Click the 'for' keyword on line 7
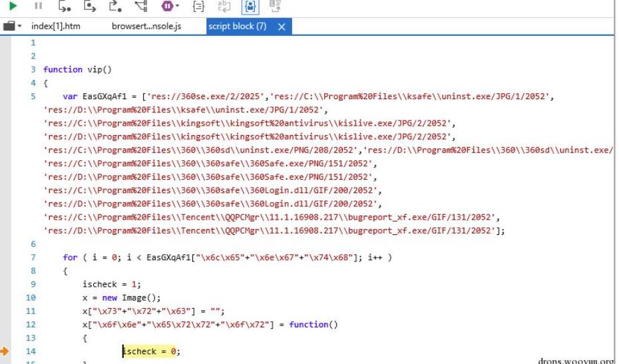The width and height of the screenshot is (619, 364). point(70,258)
